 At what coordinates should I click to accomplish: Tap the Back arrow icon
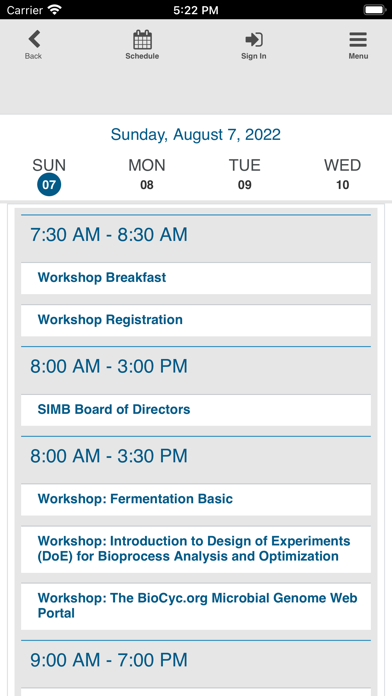[34, 39]
